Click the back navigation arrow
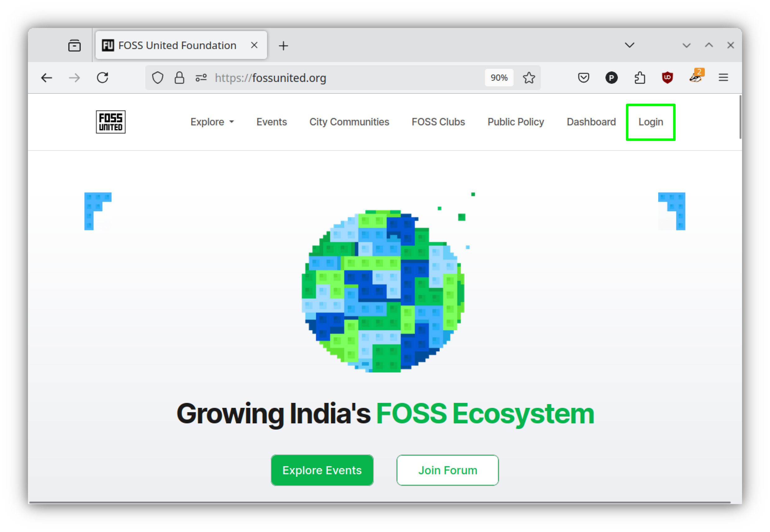This screenshot has height=532, width=770. point(47,77)
